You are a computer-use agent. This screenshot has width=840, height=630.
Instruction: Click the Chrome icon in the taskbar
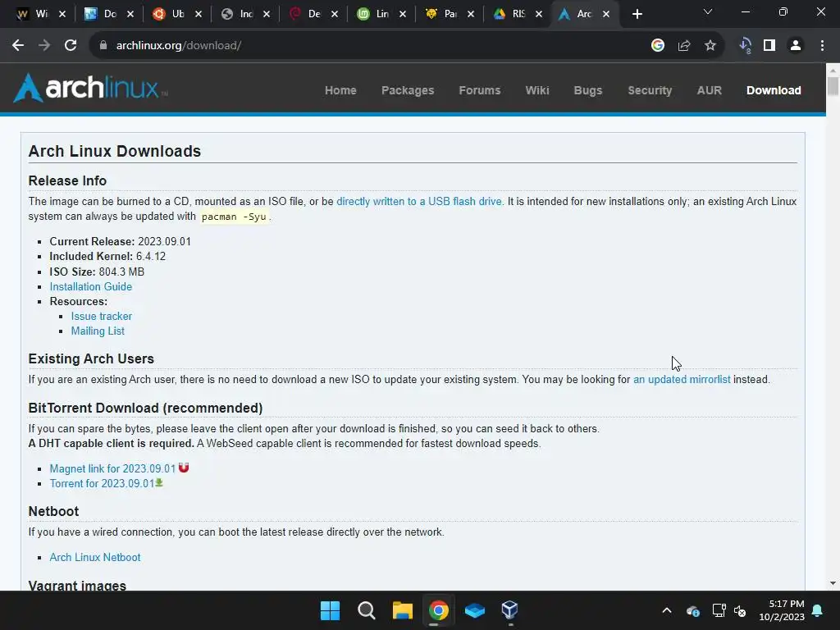tap(438, 610)
